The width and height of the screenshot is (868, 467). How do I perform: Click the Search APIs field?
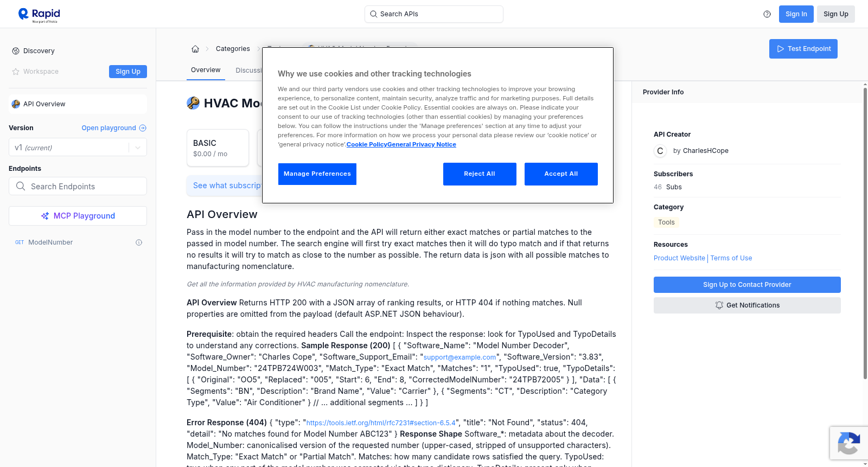[x=434, y=14]
